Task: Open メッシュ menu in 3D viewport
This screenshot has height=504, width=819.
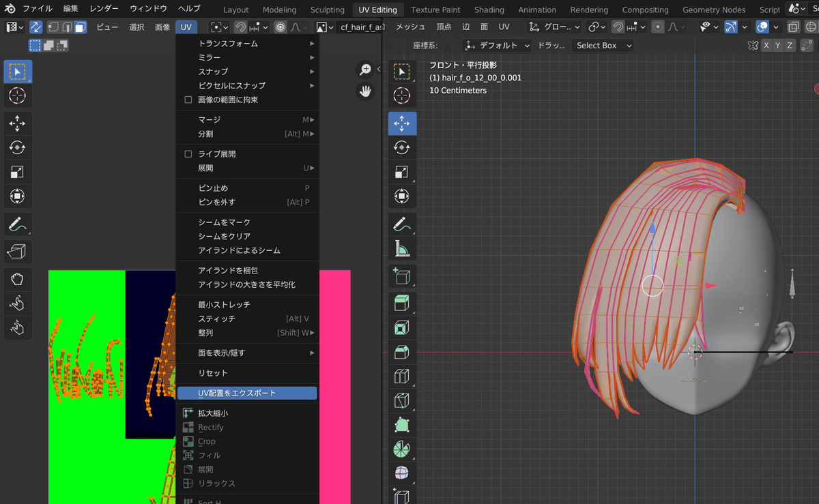Action: coord(410,27)
